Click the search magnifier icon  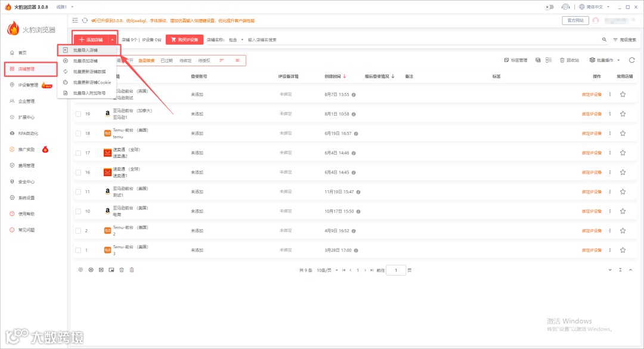tap(604, 39)
